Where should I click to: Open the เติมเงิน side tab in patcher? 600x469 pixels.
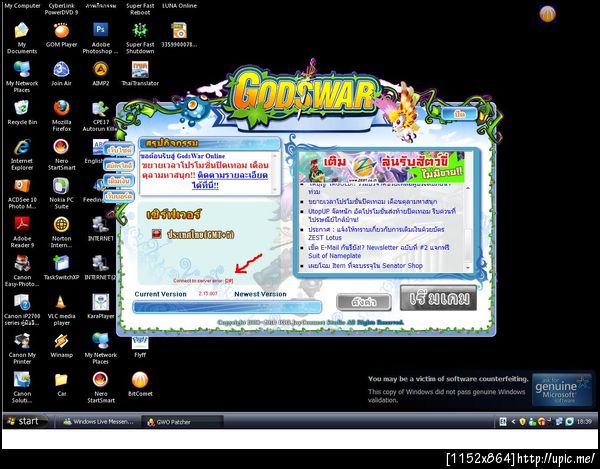[x=119, y=181]
